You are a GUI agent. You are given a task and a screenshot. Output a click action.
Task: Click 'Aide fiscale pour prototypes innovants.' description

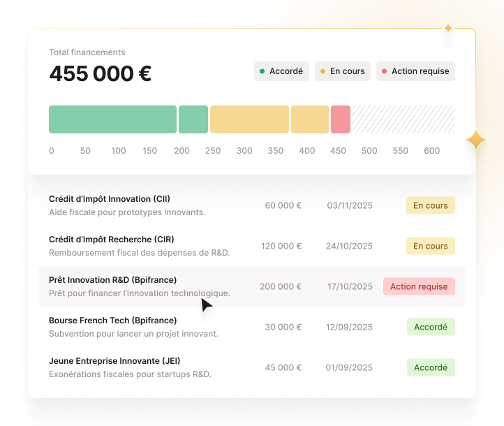pyautogui.click(x=127, y=212)
